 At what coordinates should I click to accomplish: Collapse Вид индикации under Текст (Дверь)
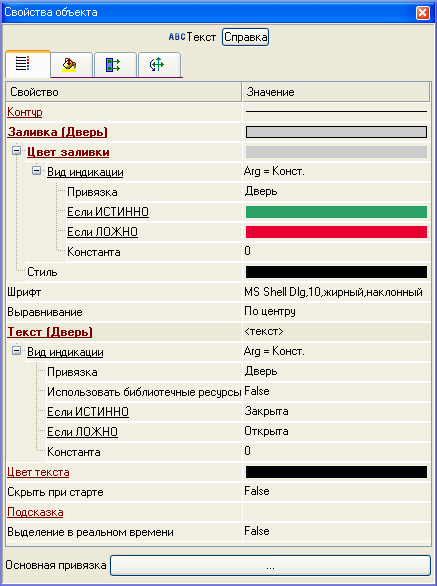tap(16, 351)
